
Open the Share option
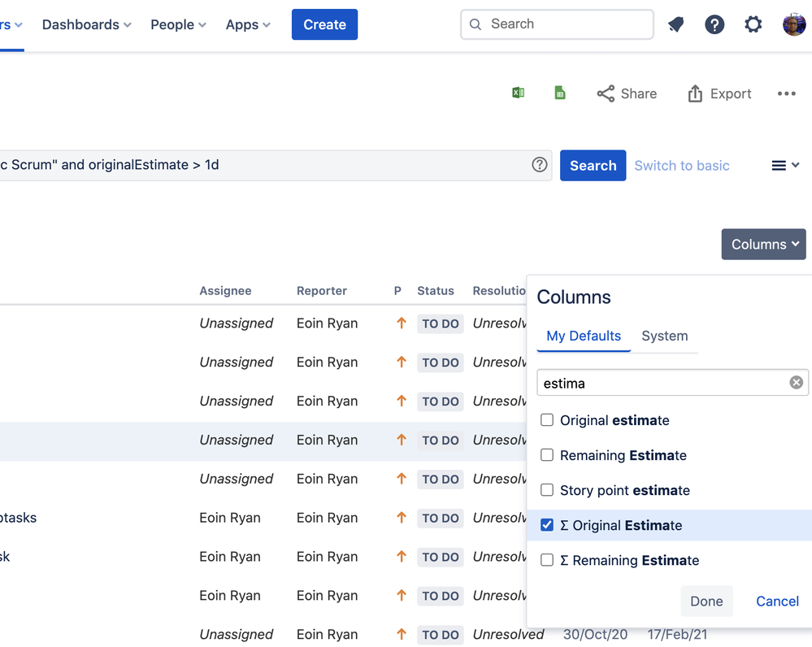pos(627,93)
